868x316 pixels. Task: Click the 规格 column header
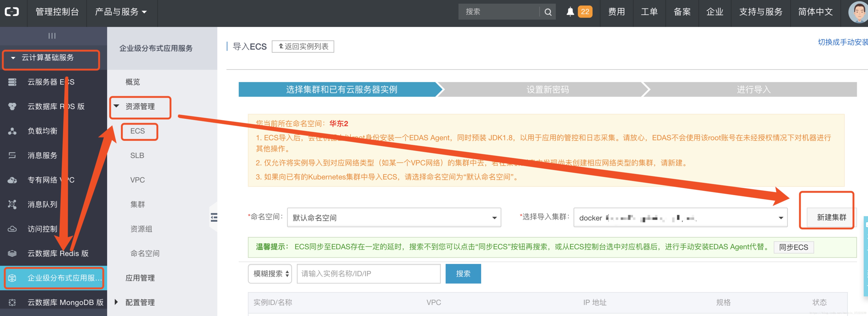[x=723, y=303]
